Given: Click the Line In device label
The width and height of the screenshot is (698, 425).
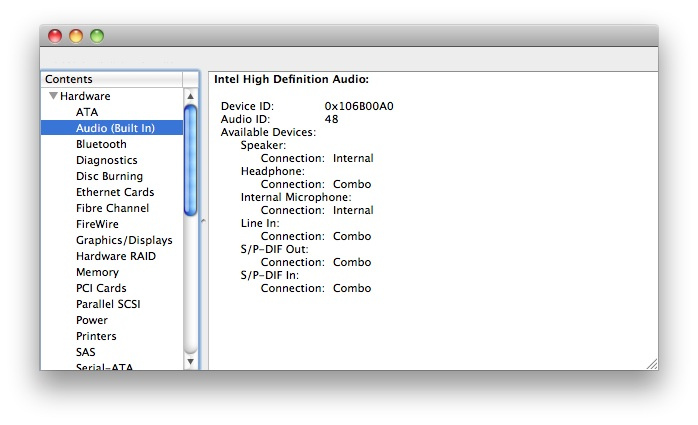Looking at the screenshot, I should click(x=260, y=223).
